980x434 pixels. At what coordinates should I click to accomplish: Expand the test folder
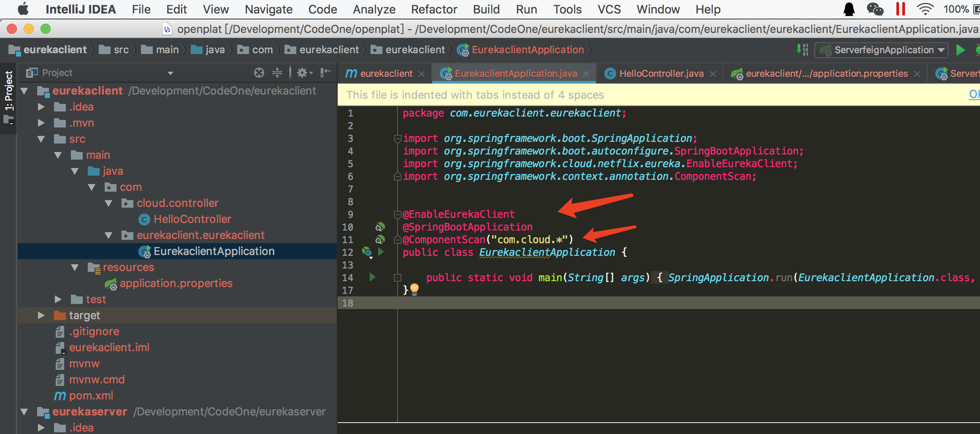[58, 299]
